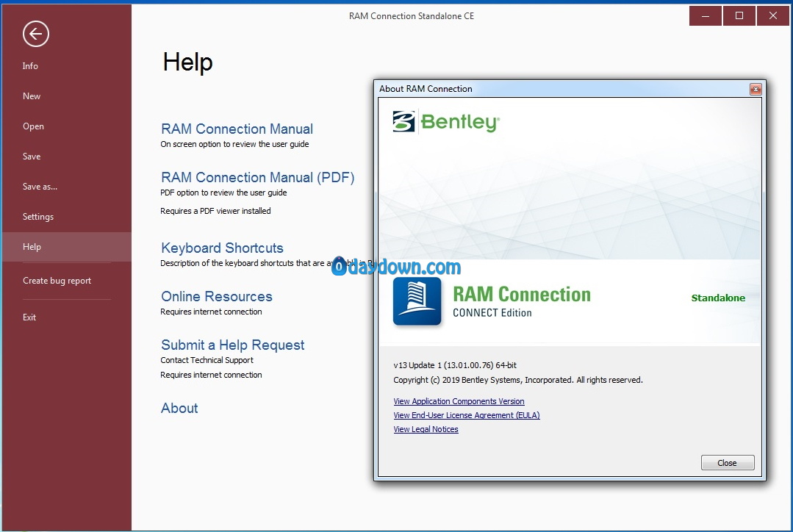The image size is (793, 532).
Task: Close the About RAM Connection dialog with X
Action: click(755, 89)
